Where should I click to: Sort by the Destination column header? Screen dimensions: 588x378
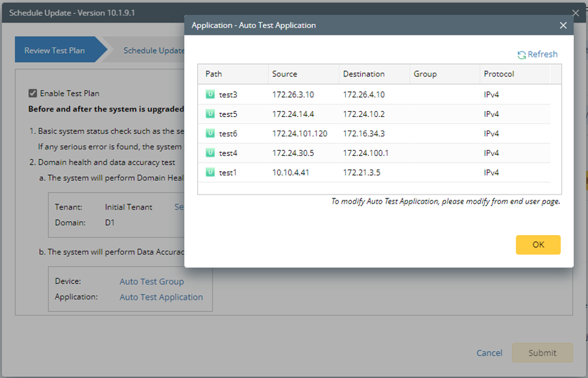point(364,74)
